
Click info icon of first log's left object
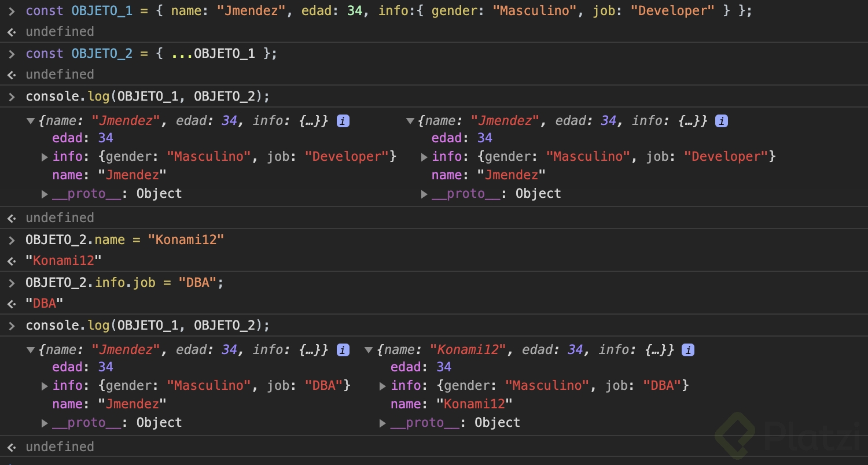click(x=343, y=121)
